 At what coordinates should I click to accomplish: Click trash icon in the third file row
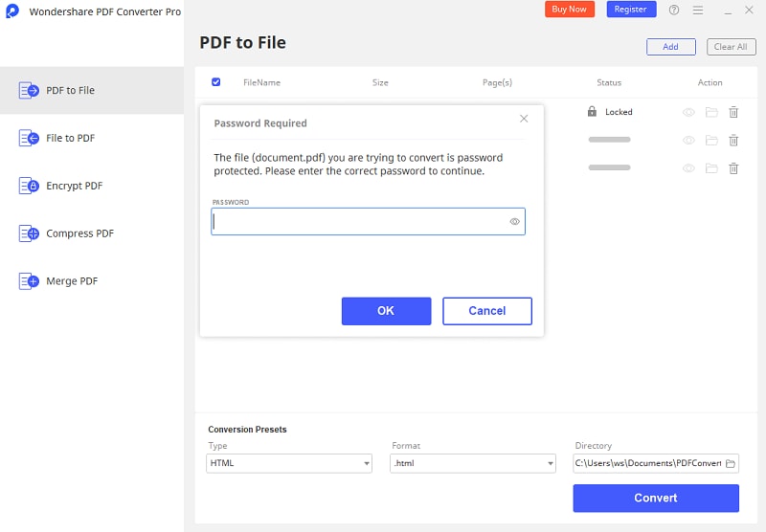[x=733, y=168]
